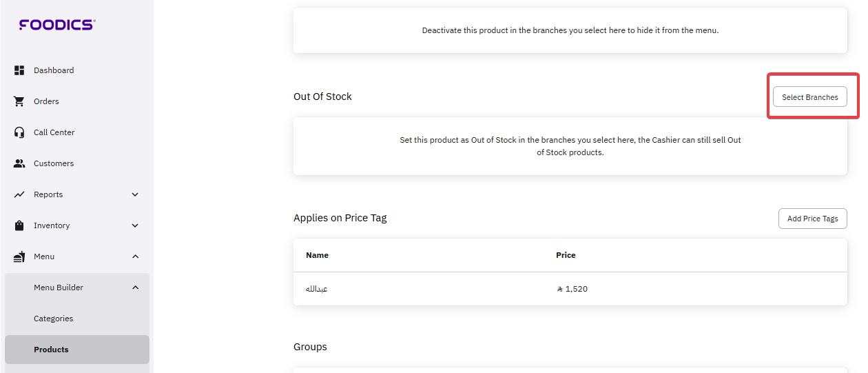Collapse the Menu Builder submenu chevron

pos(135,288)
